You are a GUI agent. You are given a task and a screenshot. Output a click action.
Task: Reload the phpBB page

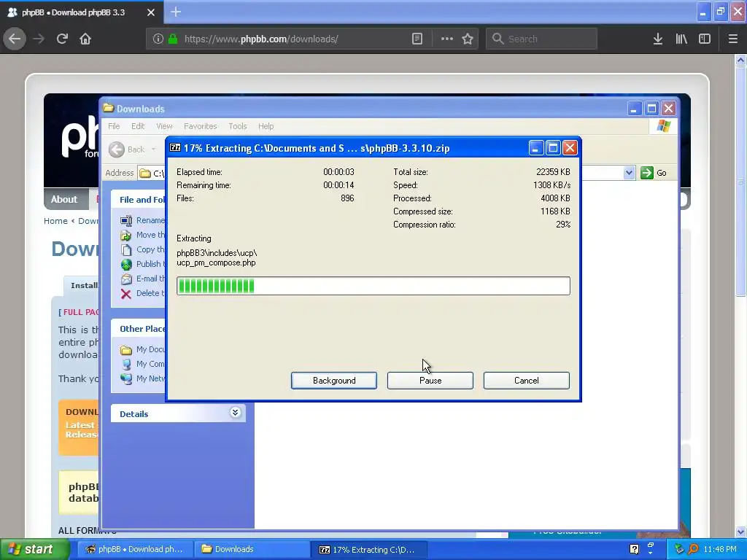pos(62,39)
